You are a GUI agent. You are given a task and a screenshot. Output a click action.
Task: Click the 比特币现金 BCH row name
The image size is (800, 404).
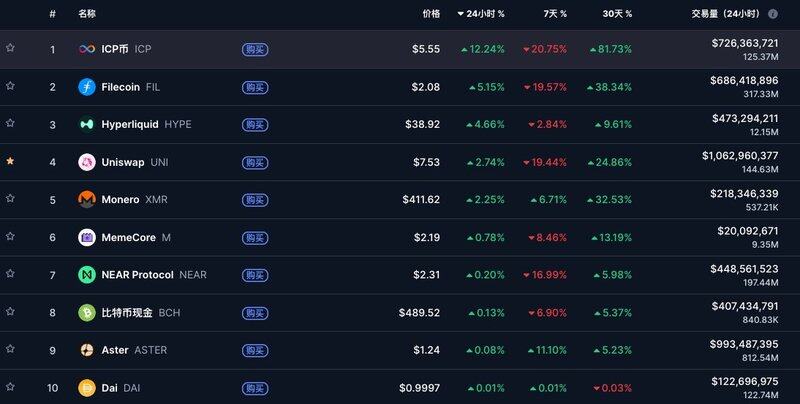click(127, 313)
